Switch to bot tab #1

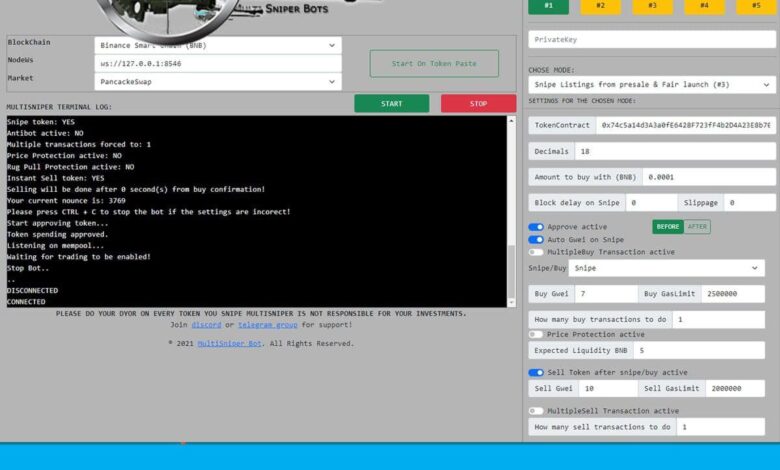tap(548, 6)
